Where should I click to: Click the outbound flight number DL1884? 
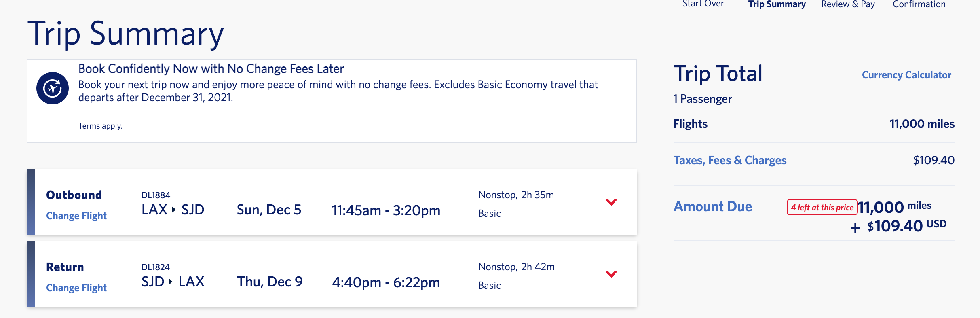point(156,195)
